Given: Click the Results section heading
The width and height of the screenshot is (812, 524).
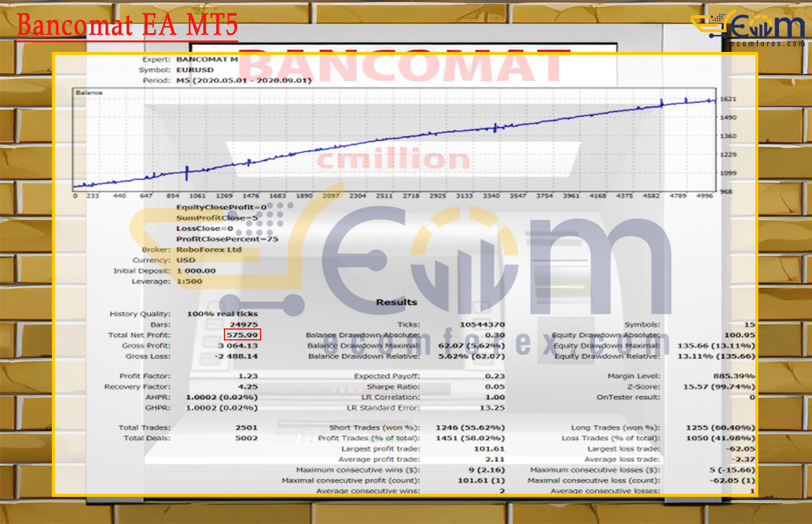Looking at the screenshot, I should tap(396, 302).
